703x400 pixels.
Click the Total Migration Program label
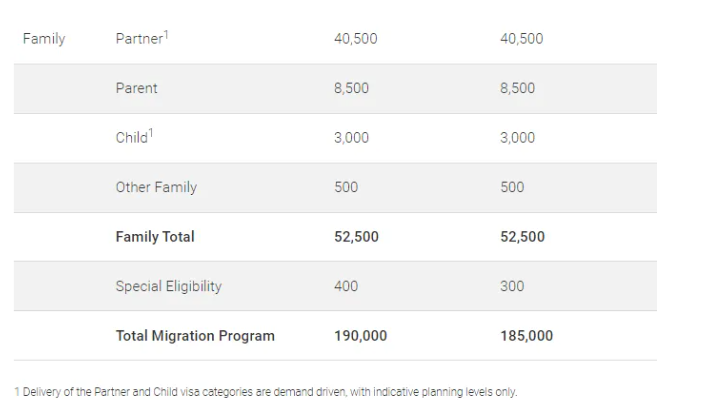194,336
